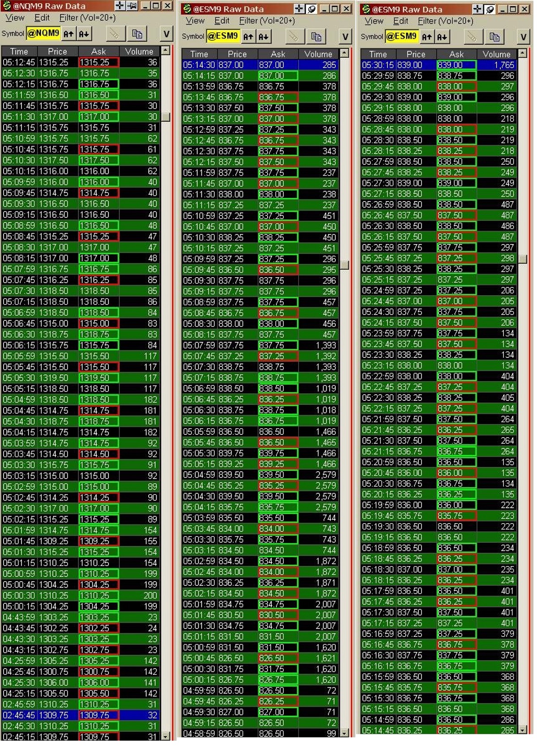The image size is (537, 756).
Task: Click the Volume column header in the middle @ESM9 window
Action: (318, 54)
